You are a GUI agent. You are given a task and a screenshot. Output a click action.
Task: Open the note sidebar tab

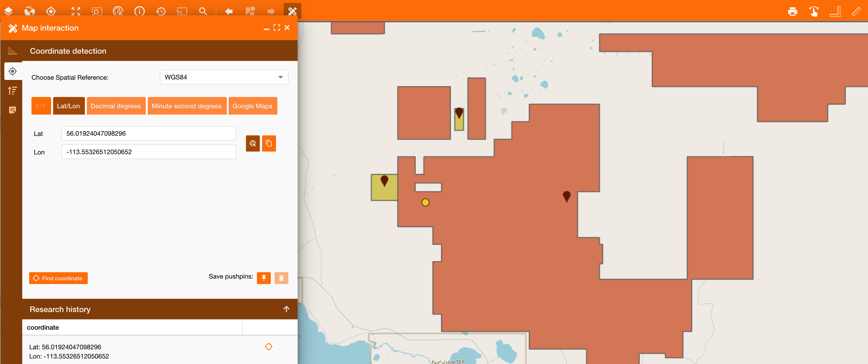click(12, 110)
